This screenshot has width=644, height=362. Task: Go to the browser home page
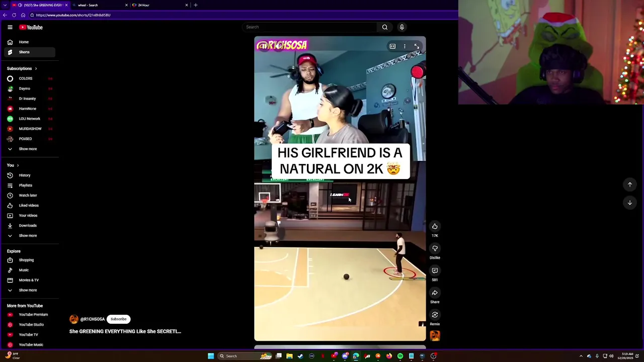click(23, 15)
